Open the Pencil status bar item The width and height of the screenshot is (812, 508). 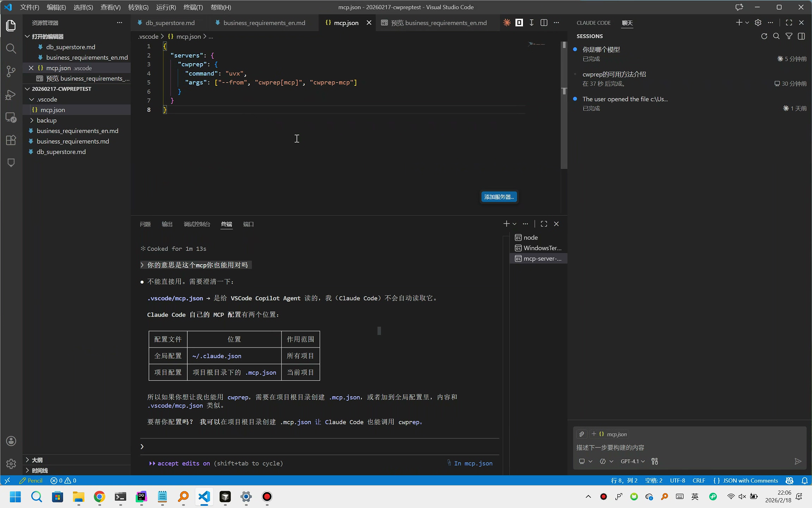click(x=31, y=480)
